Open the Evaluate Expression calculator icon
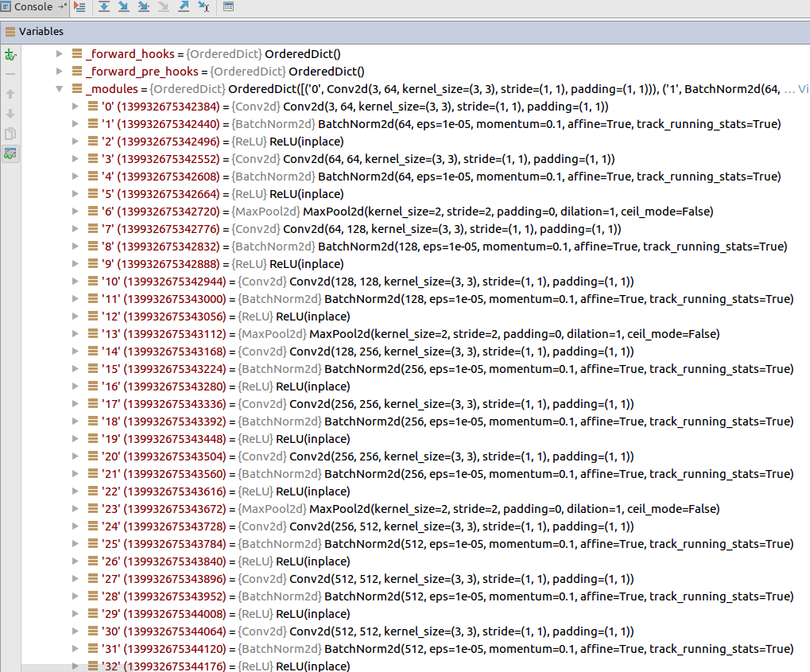The image size is (810, 672). [x=229, y=6]
